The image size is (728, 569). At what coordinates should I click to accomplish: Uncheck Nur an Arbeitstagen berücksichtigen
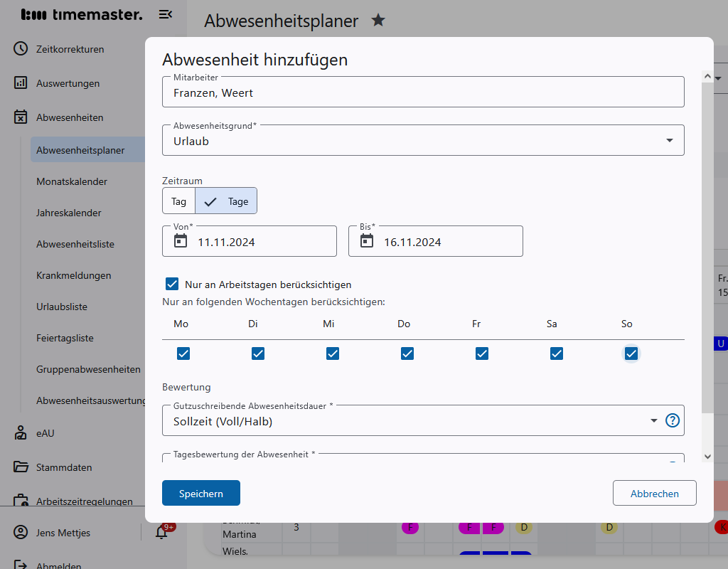click(x=172, y=284)
